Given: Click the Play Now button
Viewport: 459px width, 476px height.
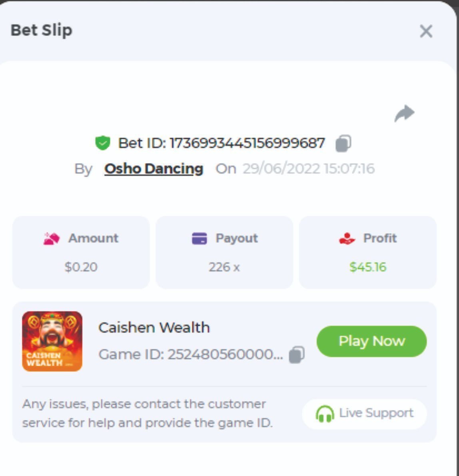Looking at the screenshot, I should coord(371,341).
